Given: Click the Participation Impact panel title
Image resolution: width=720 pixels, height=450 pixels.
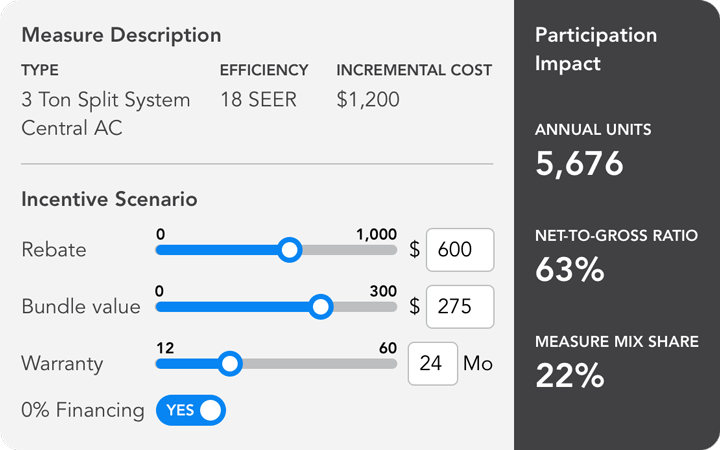Looking at the screenshot, I should tap(596, 49).
